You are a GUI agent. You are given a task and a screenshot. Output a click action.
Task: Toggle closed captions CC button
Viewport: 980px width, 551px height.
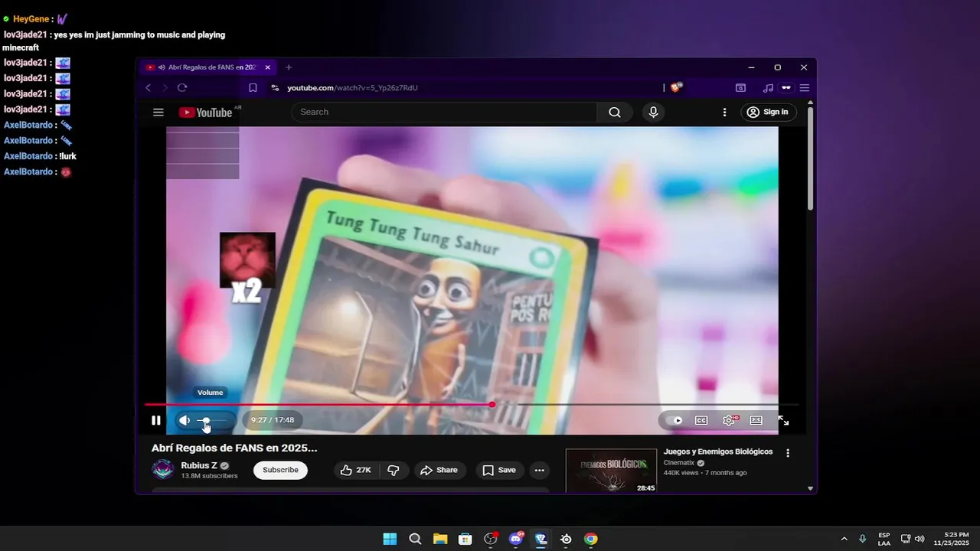701,420
